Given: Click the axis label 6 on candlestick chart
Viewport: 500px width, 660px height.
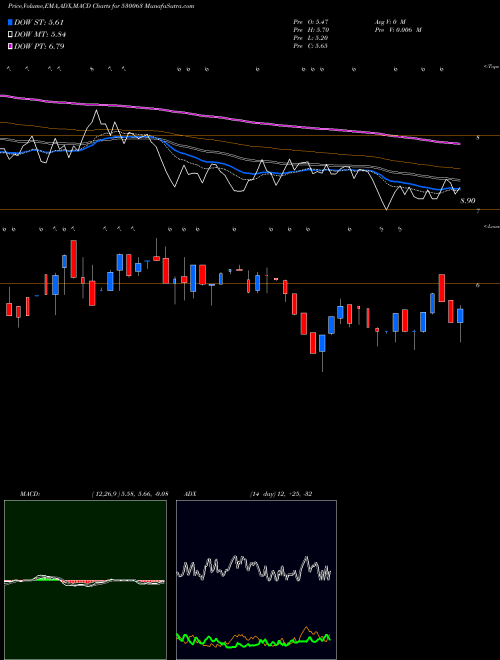Looking at the screenshot, I should click(478, 285).
